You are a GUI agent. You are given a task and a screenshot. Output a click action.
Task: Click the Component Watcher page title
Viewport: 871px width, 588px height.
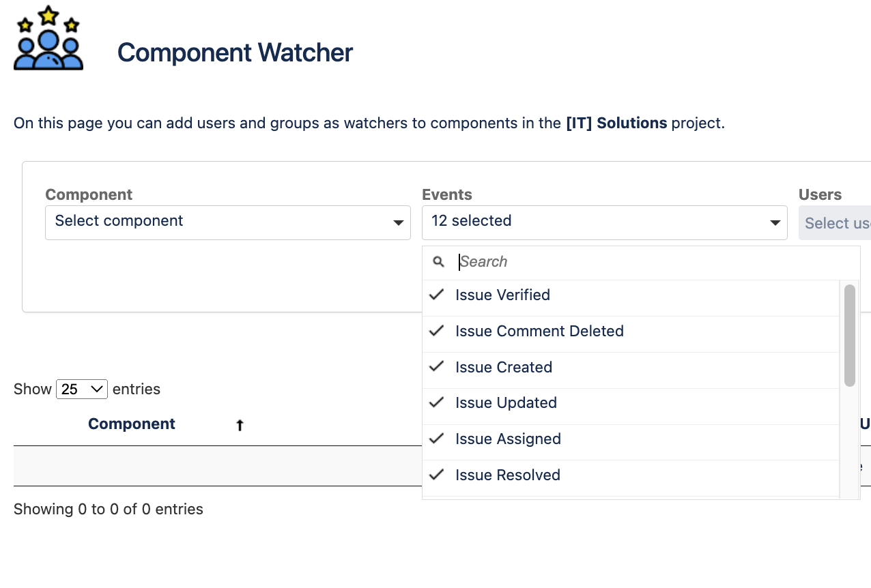click(235, 53)
